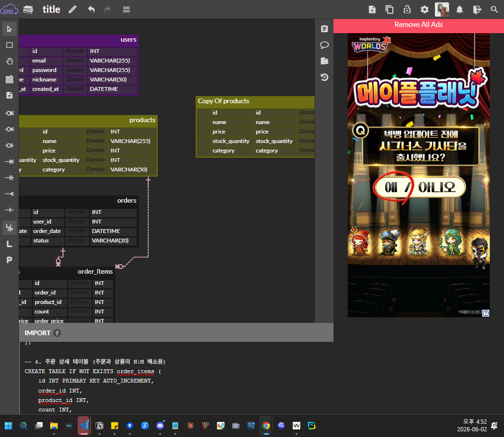
Task: Log out using the exit icon
Action: point(477,9)
